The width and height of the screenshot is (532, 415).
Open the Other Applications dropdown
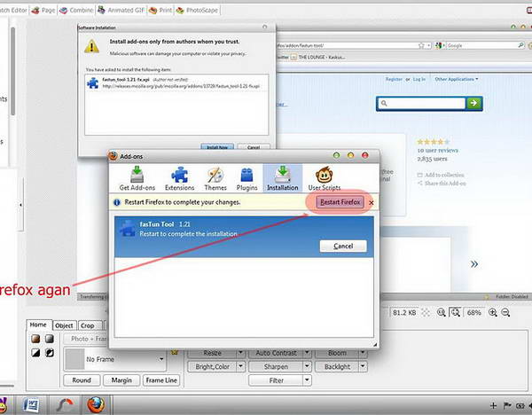click(x=457, y=79)
